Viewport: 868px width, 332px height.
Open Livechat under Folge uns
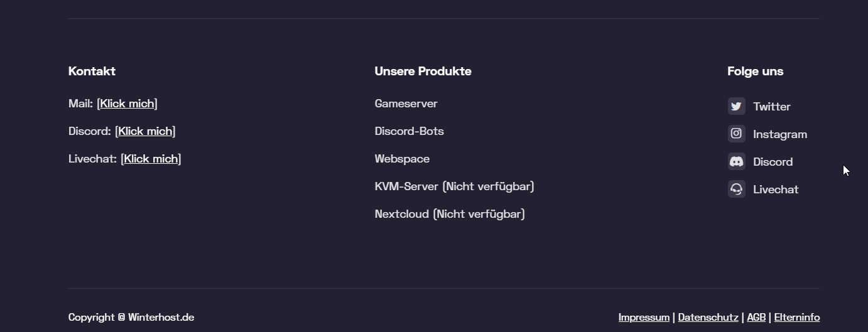pos(776,190)
